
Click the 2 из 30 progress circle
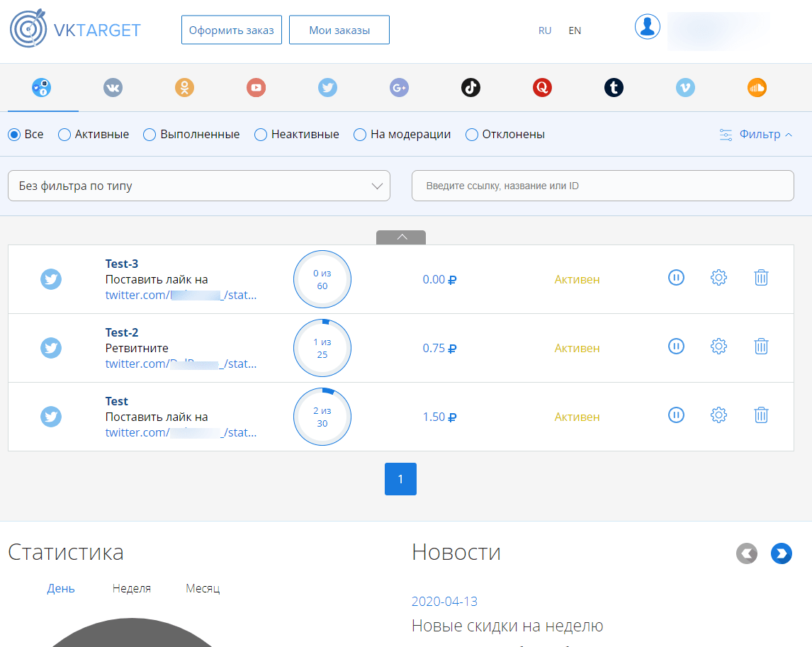coord(322,417)
